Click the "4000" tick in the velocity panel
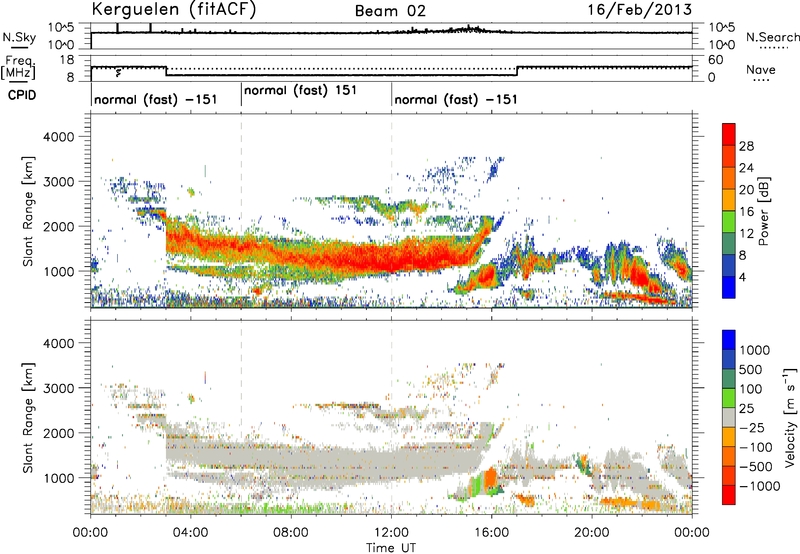Viewport: 800px width, 554px height. tap(58, 343)
